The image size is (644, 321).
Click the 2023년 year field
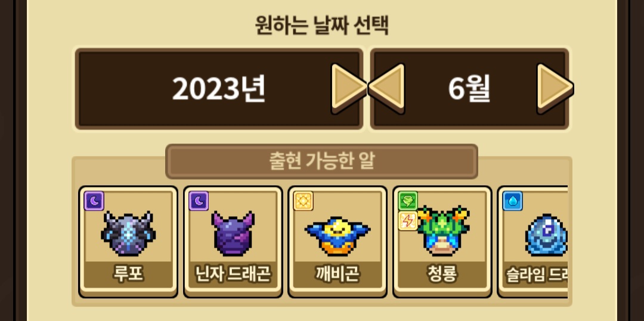(x=219, y=89)
